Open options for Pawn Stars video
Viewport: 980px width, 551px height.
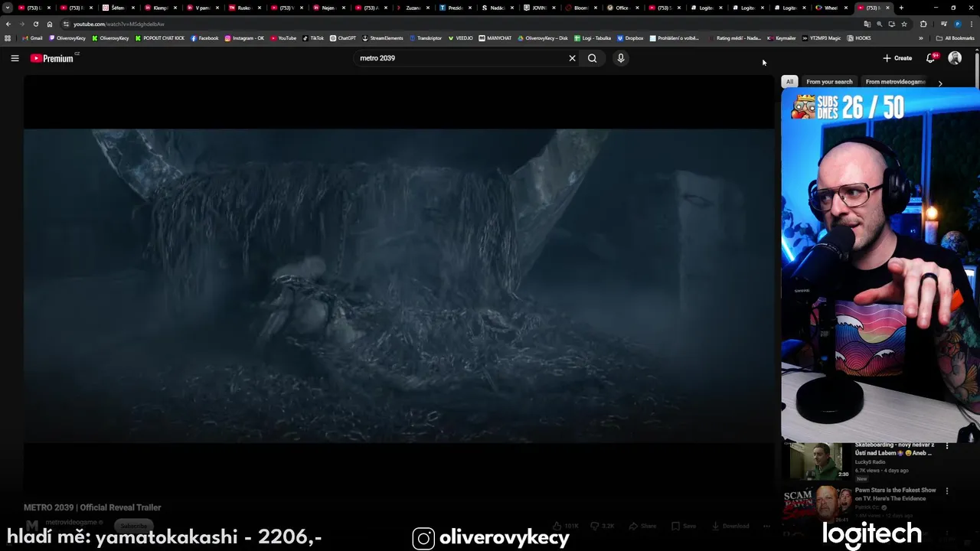pos(947,491)
